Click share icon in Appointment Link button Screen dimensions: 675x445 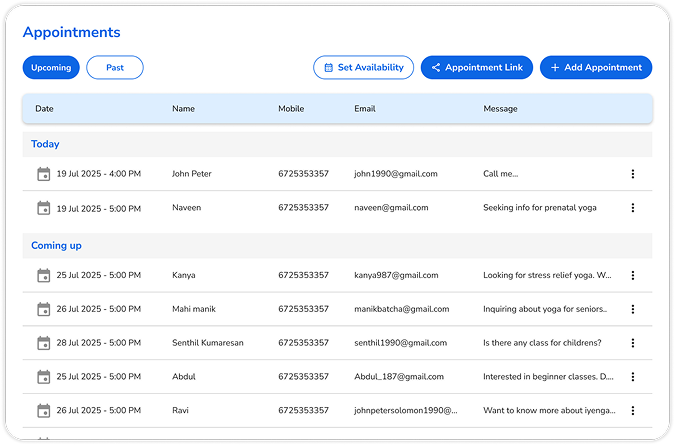[436, 68]
